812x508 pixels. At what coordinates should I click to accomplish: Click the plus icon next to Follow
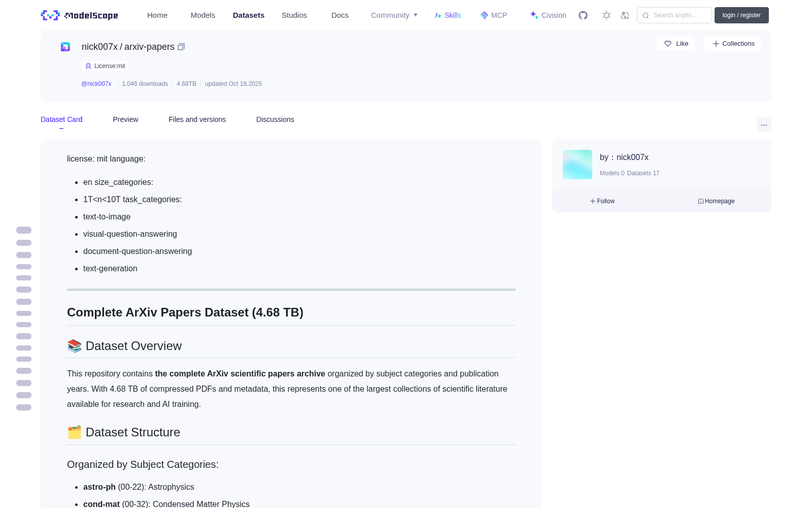pos(593,201)
